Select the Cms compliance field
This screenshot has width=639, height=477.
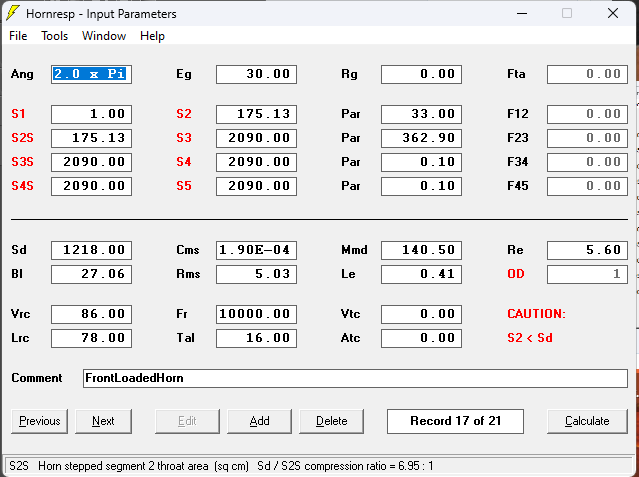point(256,250)
